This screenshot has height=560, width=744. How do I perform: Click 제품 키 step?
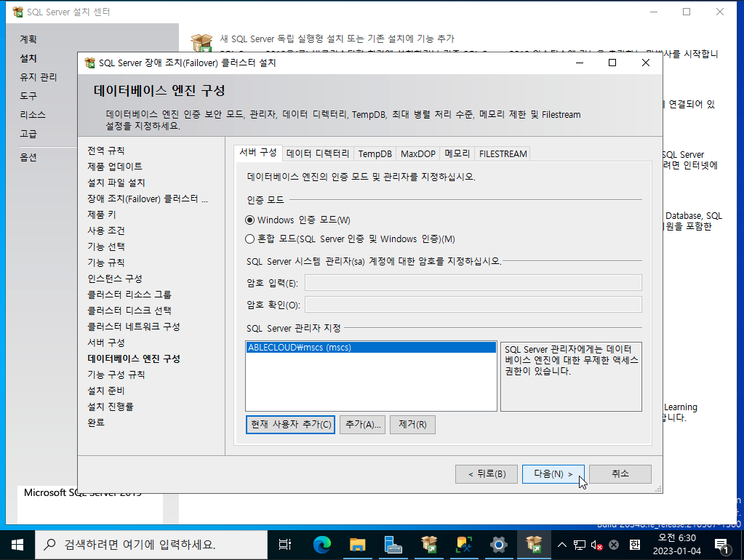pos(102,215)
